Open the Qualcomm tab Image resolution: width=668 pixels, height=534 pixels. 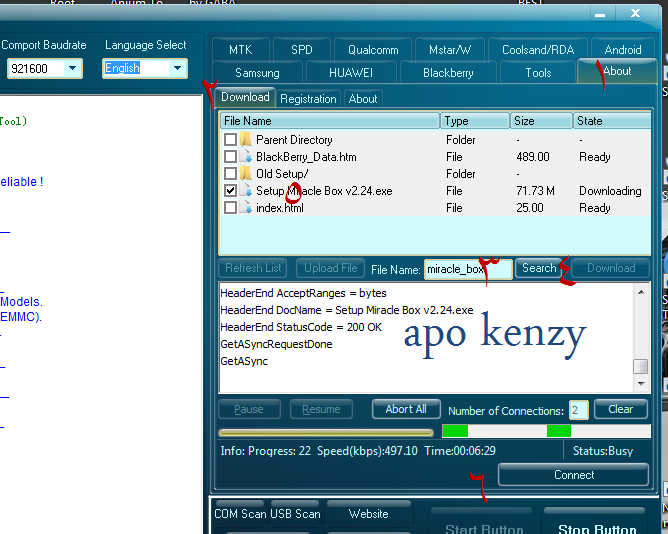pyautogui.click(x=373, y=50)
